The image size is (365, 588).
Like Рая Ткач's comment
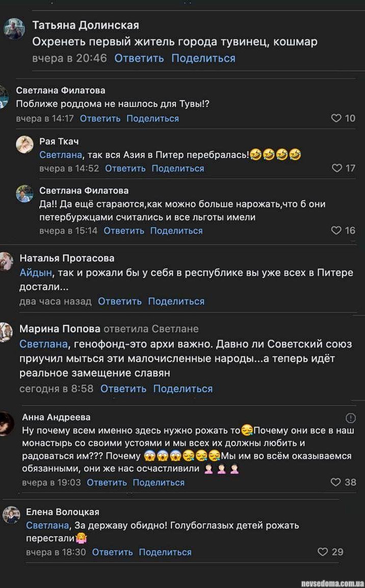coord(337,168)
